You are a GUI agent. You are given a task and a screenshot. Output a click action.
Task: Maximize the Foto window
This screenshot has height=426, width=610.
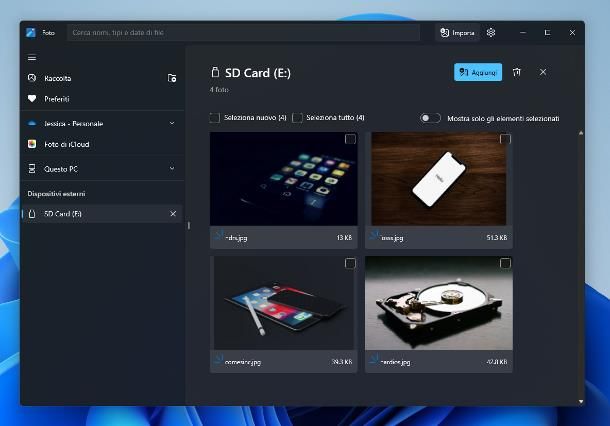(x=547, y=32)
